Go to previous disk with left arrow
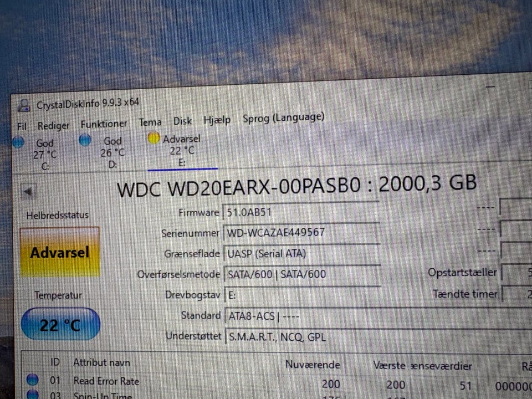The height and width of the screenshot is (399, 532). [x=28, y=192]
